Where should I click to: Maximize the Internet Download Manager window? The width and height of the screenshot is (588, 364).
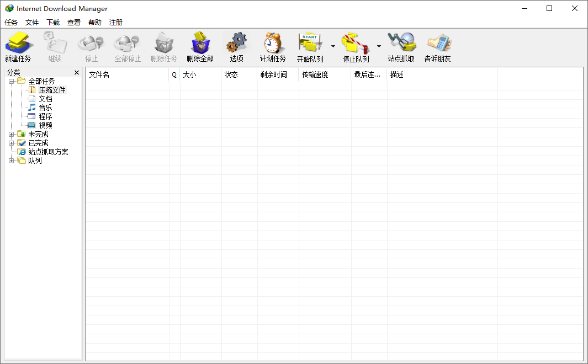click(549, 8)
